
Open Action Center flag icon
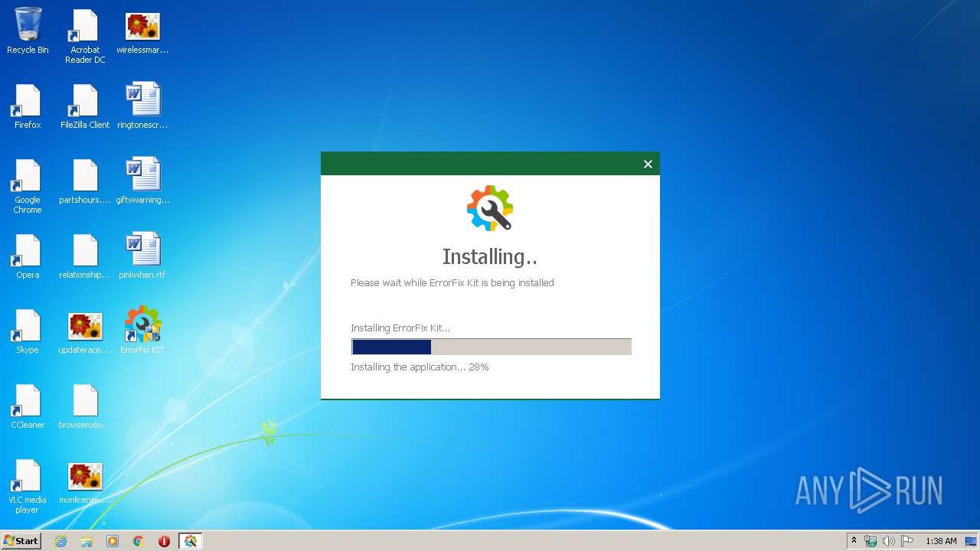pyautogui.click(x=907, y=541)
